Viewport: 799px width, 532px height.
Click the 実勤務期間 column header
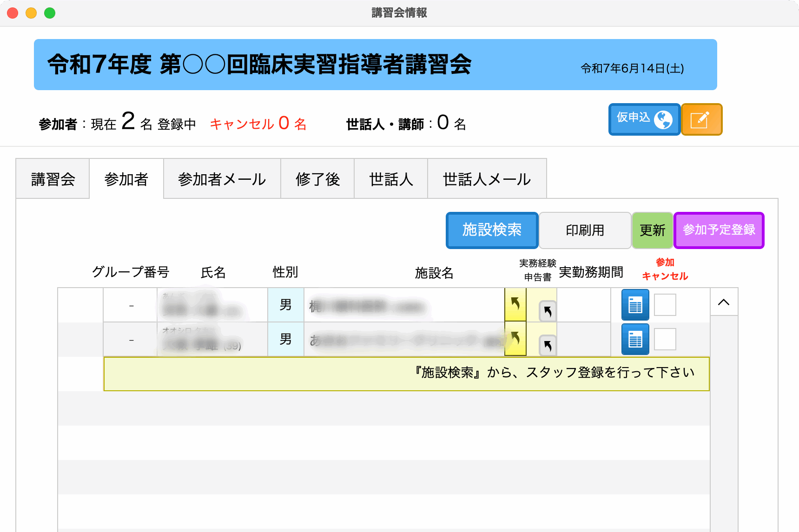coord(591,272)
